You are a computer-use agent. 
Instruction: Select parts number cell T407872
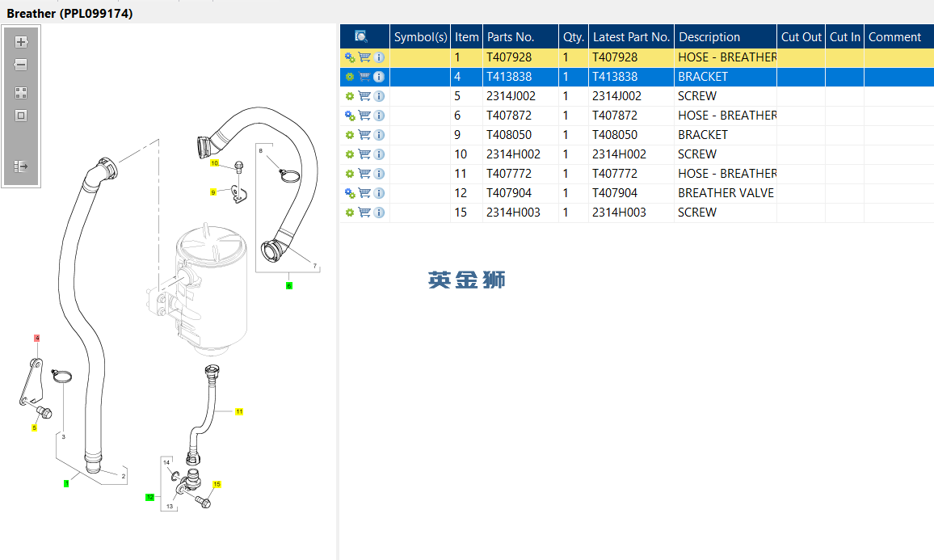pyautogui.click(x=520, y=116)
